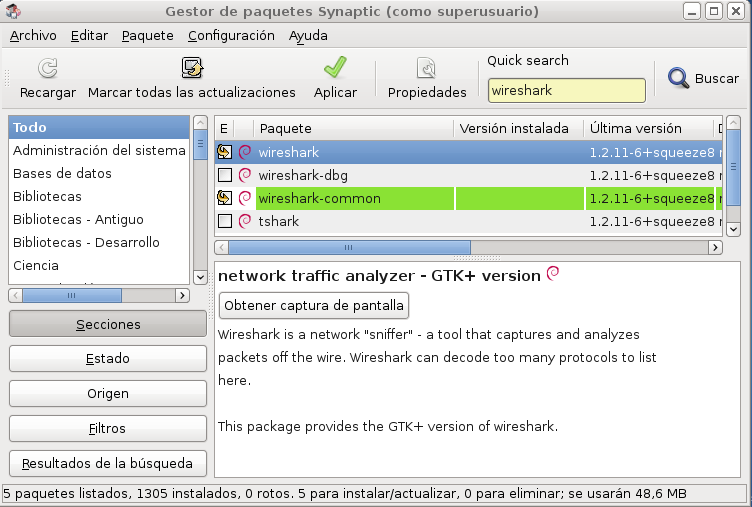
Task: Open the Archivo menu
Action: point(33,35)
